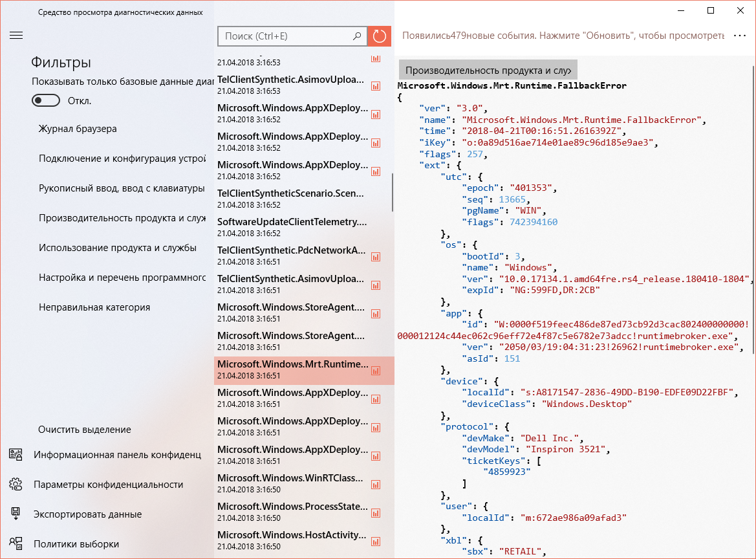
Task: Click the Производительность продукта category tag
Action: (x=488, y=71)
